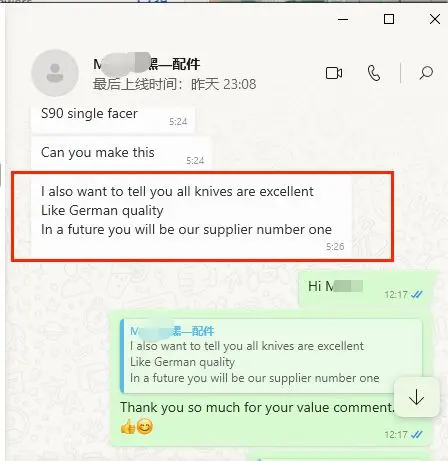Viewport: 448px width, 461px height.
Task: Jump to latest messages with down arrow
Action: [x=416, y=397]
